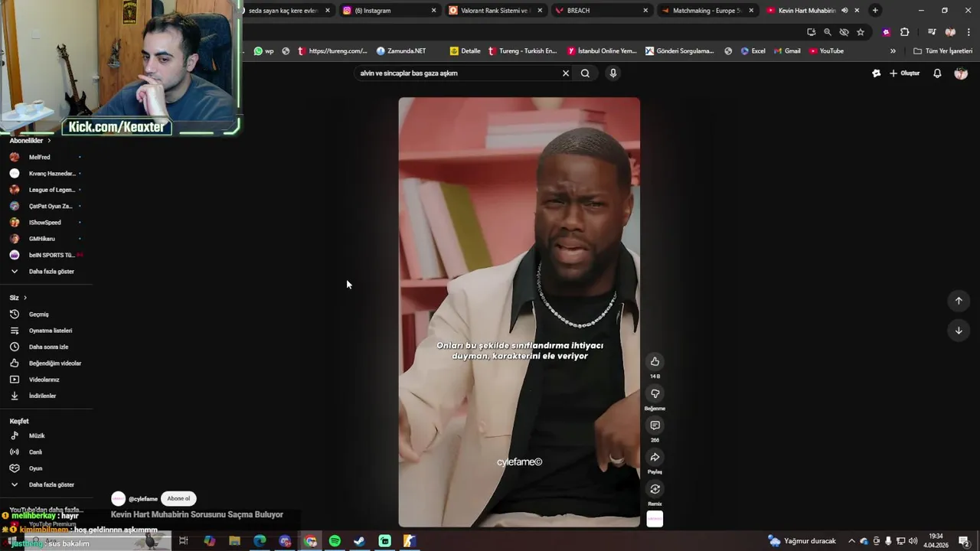980x551 pixels.
Task: Open the Zamunda.NET bookmark
Action: (x=401, y=51)
